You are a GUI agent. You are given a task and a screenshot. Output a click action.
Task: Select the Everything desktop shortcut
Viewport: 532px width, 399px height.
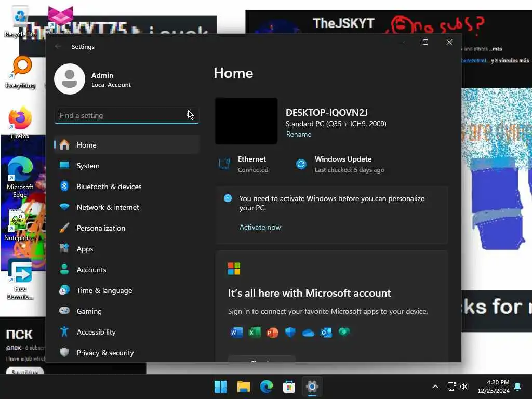pos(20,73)
